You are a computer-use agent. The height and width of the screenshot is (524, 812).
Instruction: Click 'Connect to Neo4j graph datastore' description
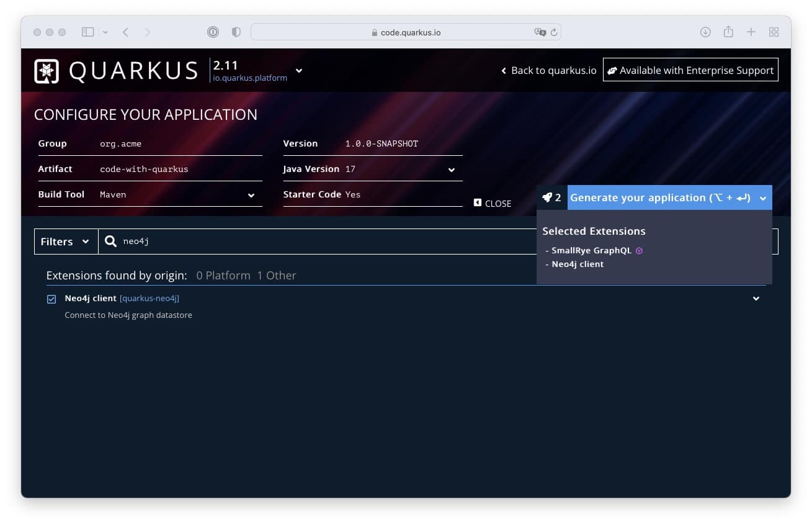click(128, 315)
